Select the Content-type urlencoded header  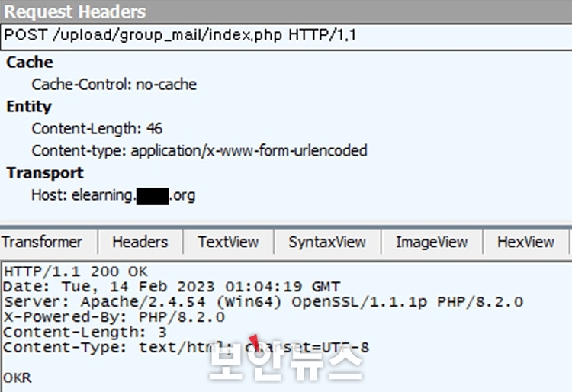click(x=199, y=151)
